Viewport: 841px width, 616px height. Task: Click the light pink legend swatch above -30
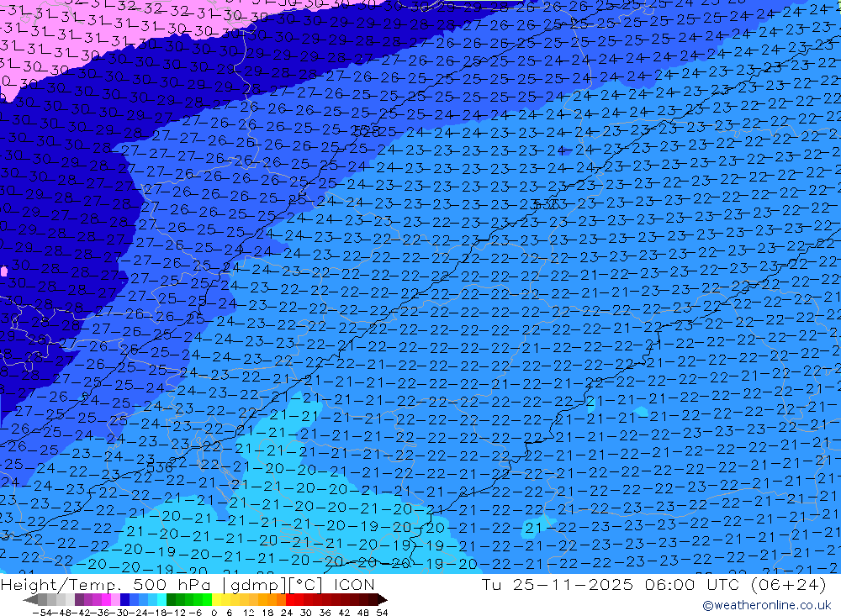click(x=115, y=600)
